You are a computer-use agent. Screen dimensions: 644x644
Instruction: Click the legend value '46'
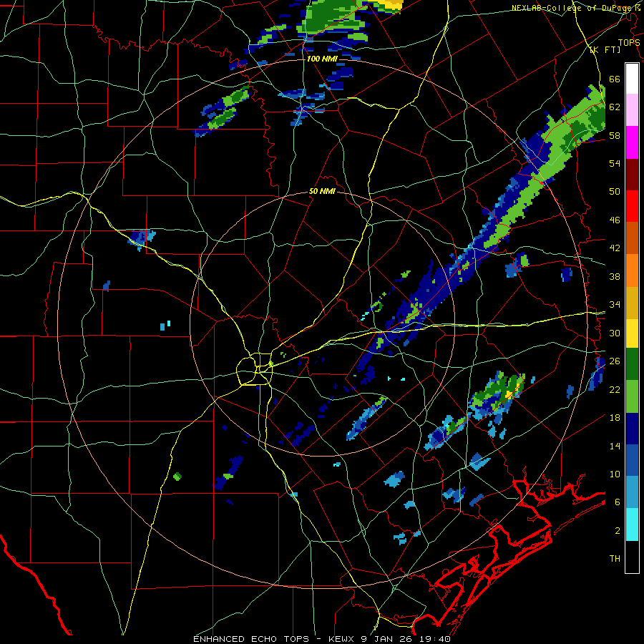pos(615,220)
